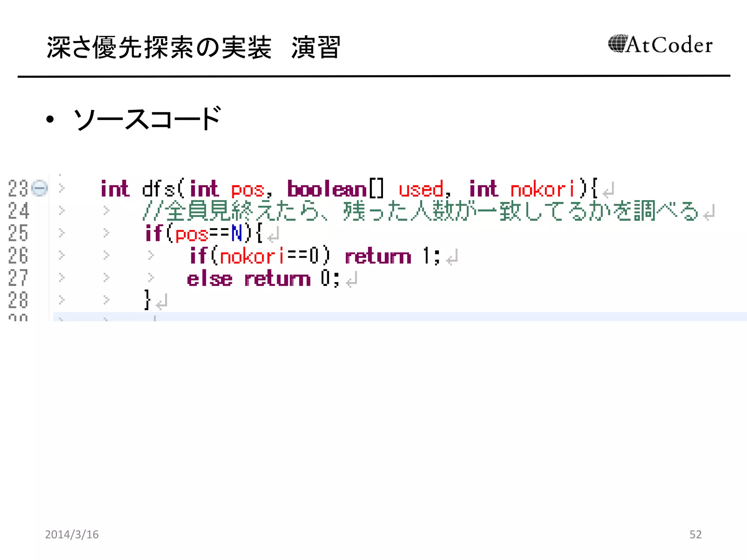The width and height of the screenshot is (747, 560).
Task: Click the return type 'int' before dfs
Action: (115, 188)
